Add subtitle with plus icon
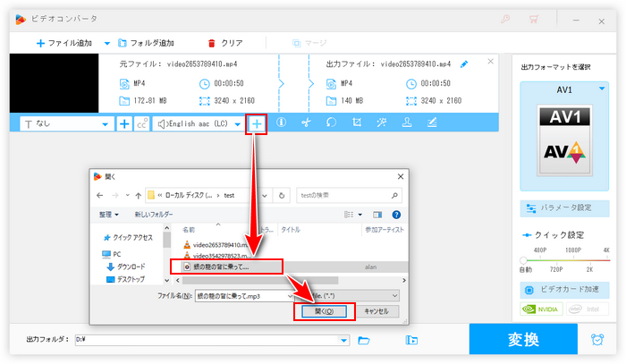The image size is (626, 364). coord(124,123)
